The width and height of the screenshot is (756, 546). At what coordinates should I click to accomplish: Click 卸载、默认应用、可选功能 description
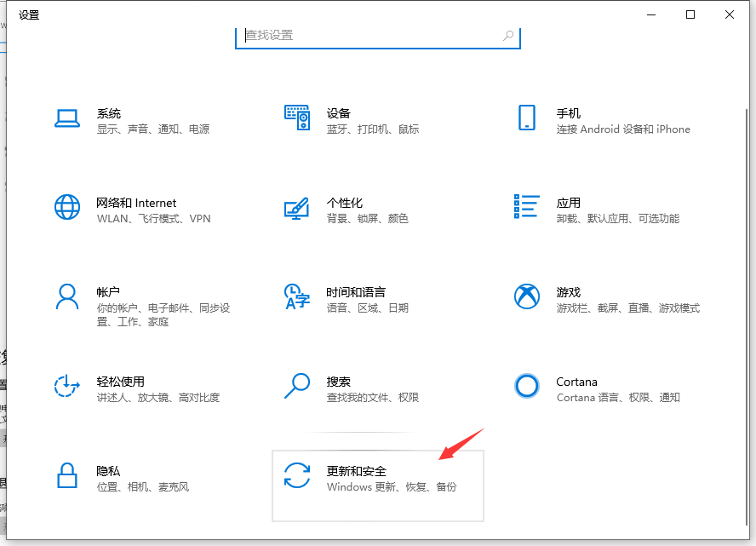pyautogui.click(x=617, y=219)
